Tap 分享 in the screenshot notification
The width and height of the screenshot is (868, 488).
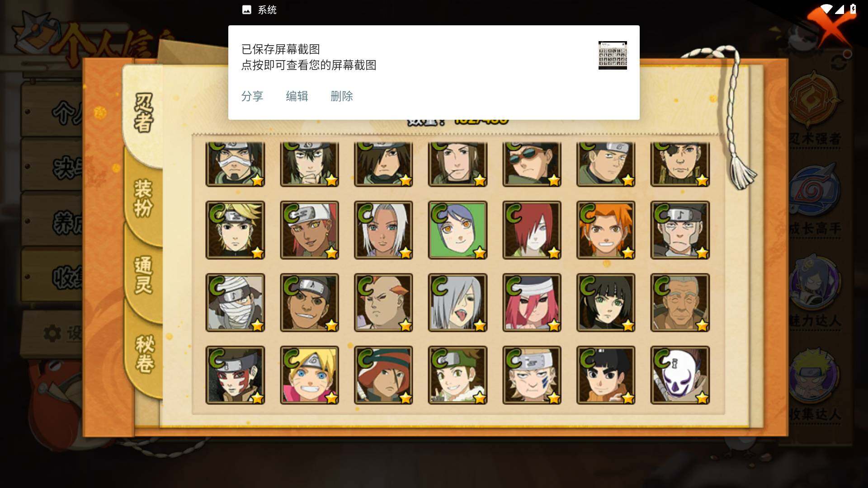[252, 96]
